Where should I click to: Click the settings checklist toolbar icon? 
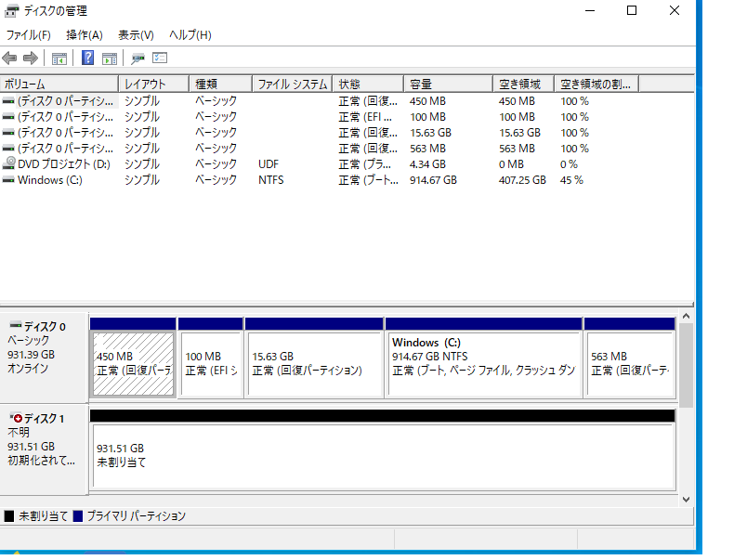pyautogui.click(x=160, y=59)
